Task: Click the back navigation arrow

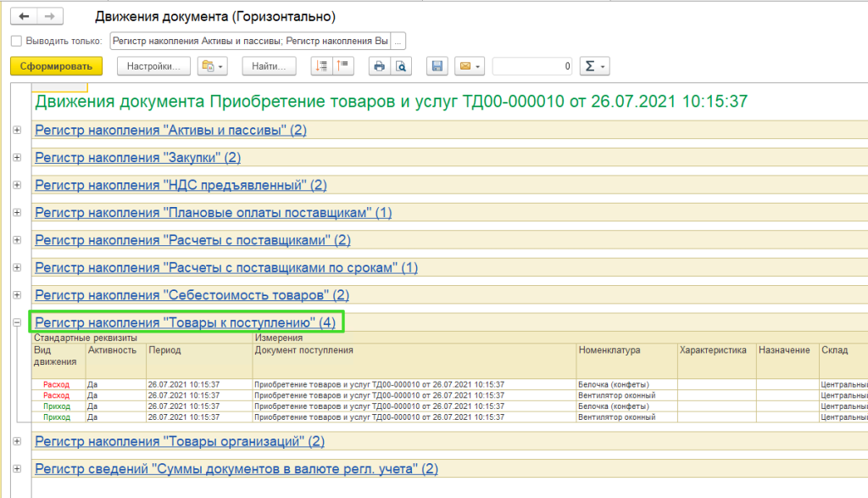Action: coord(25,17)
